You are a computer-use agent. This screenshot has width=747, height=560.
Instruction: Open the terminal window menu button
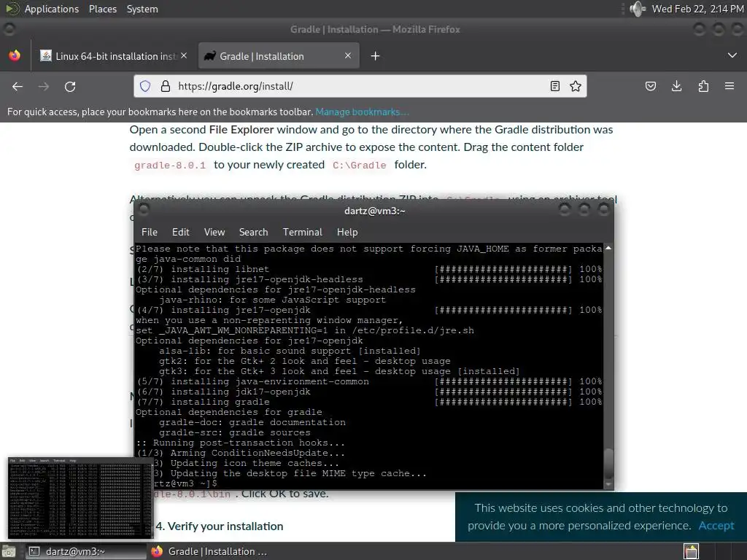click(144, 209)
